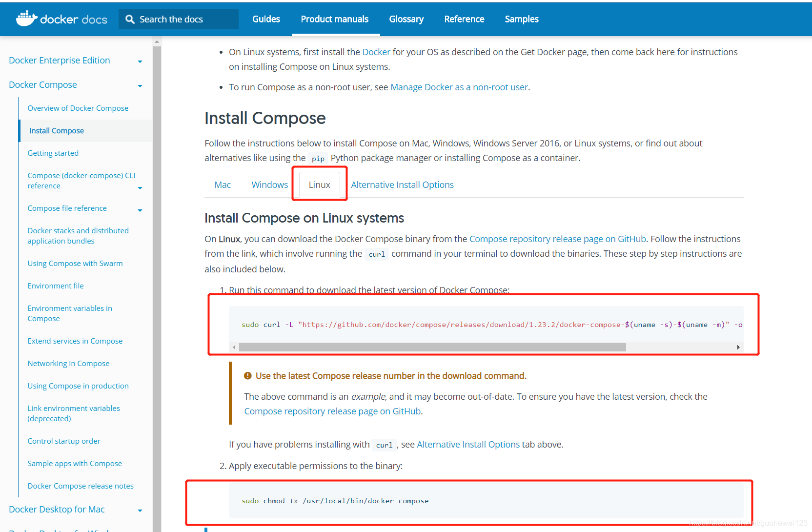Open Sample apps with Compose

(75, 463)
